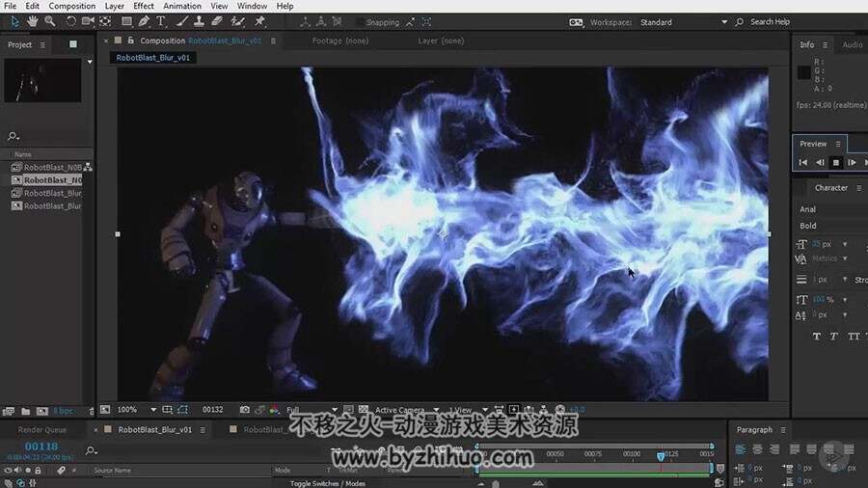Open the Effect menu
Viewport: 868px width, 488px height.
point(144,6)
